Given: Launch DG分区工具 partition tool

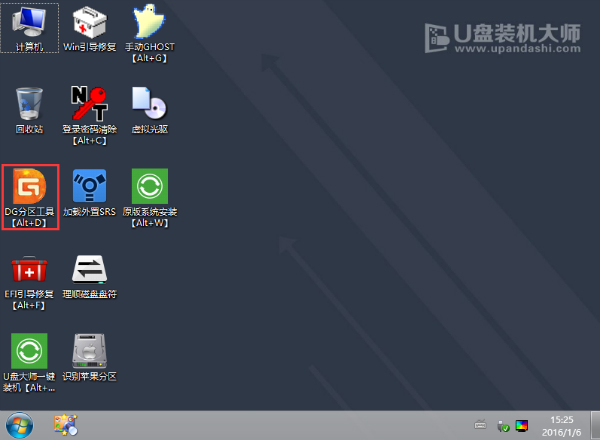Looking at the screenshot, I should coord(29,197).
